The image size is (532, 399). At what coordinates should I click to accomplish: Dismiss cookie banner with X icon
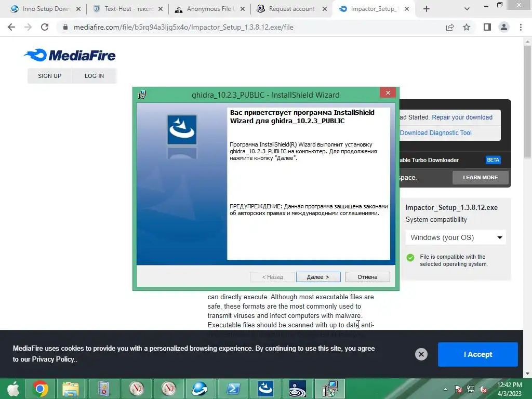(421, 354)
